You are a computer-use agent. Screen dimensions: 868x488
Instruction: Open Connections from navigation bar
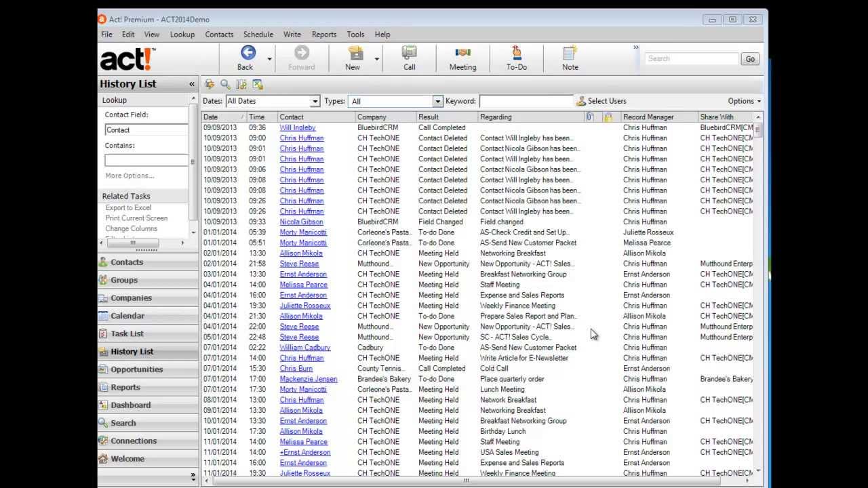148,441
